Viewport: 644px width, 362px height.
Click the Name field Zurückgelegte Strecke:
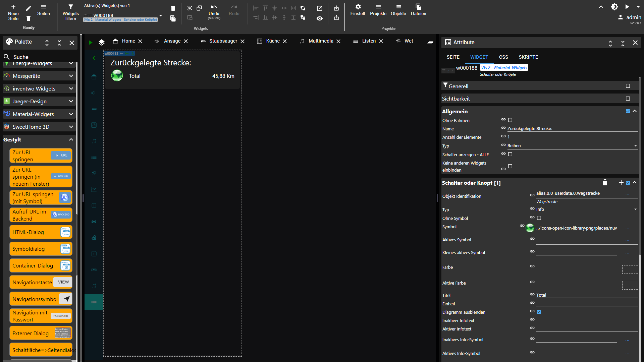(573, 128)
